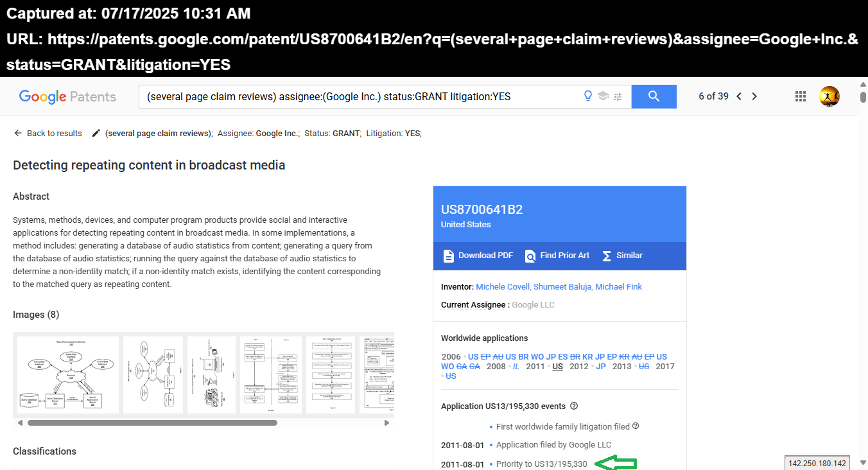Click the patent title Detecting repeating content
This screenshot has width=868, height=470.
[x=149, y=165]
